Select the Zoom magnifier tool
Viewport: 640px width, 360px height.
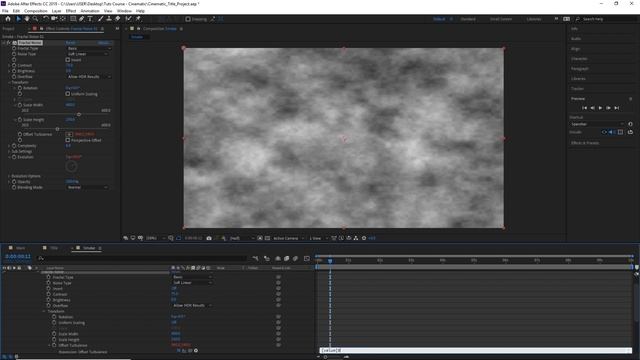pyautogui.click(x=36, y=19)
